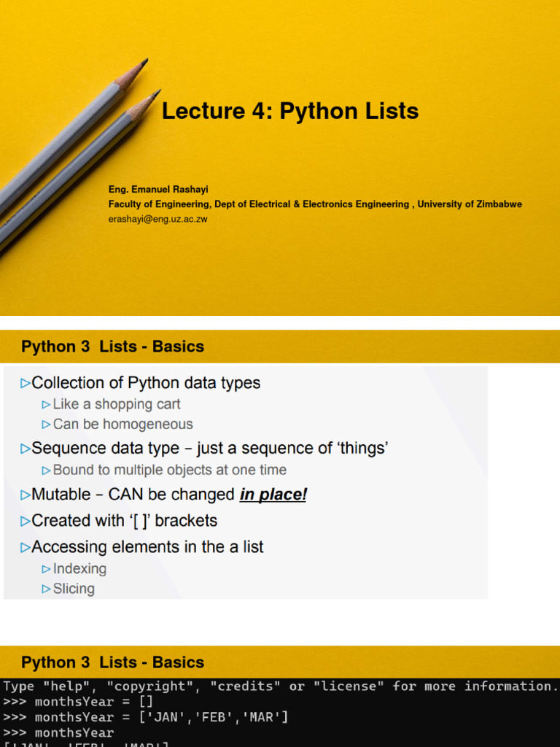Click triangle bullet before "Collection of Python data types"

pyautogui.click(x=26, y=383)
